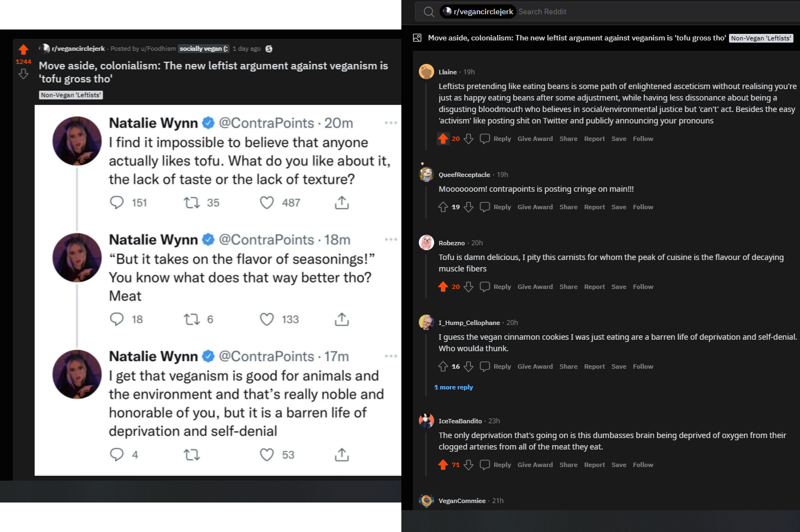800x532 pixels.
Task: Click the image post icon beside the right title
Action: [x=417, y=38]
